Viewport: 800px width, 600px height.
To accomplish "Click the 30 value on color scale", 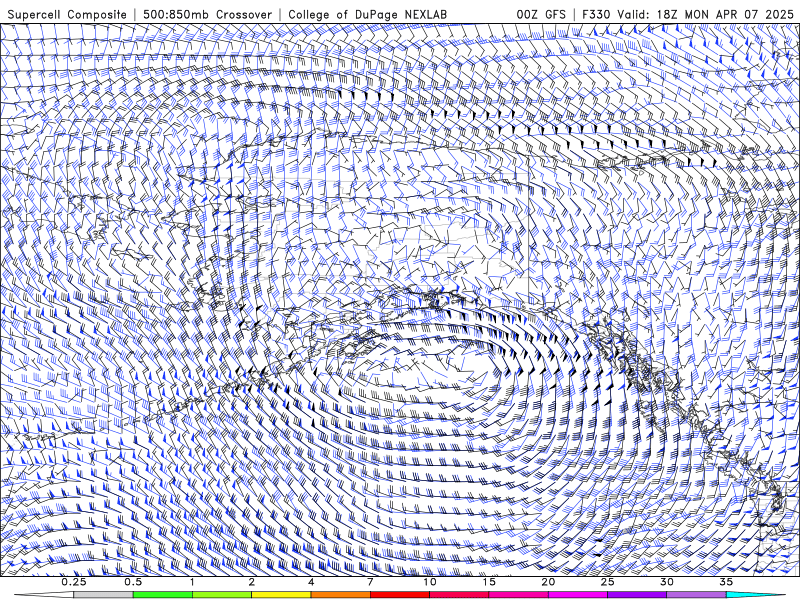I will (x=667, y=582).
